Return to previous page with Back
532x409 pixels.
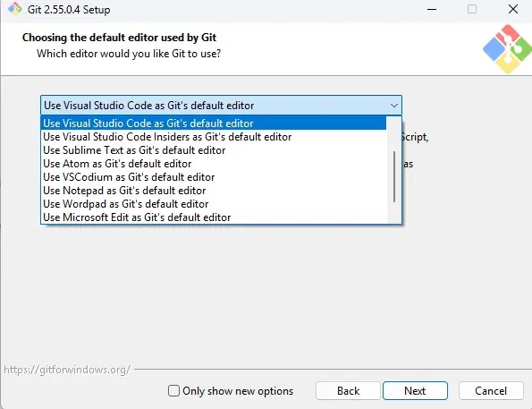tap(348, 391)
